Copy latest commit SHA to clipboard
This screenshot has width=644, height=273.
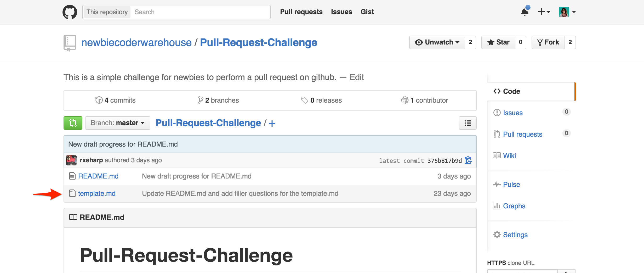click(x=468, y=160)
